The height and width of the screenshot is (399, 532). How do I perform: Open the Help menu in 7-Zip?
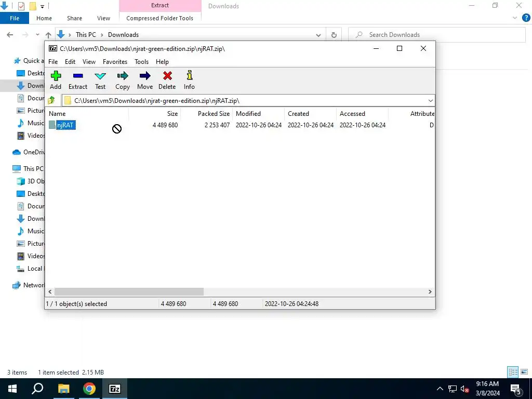point(162,62)
